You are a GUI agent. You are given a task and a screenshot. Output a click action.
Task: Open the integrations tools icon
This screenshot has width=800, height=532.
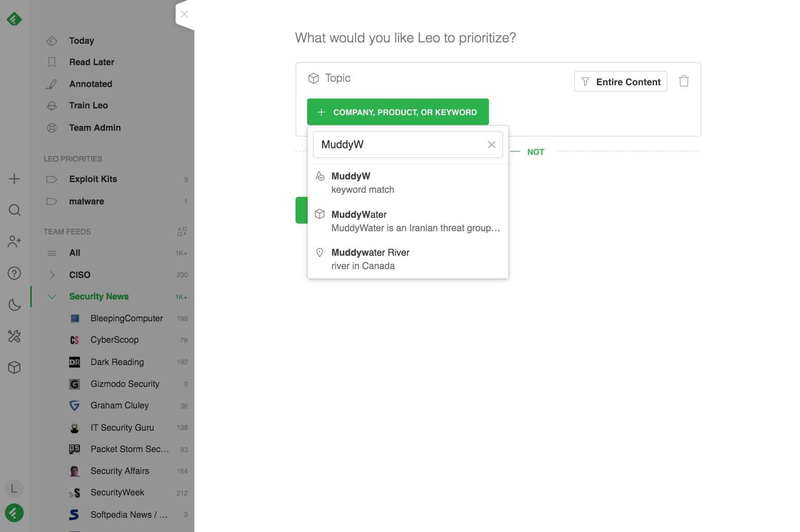[14, 336]
